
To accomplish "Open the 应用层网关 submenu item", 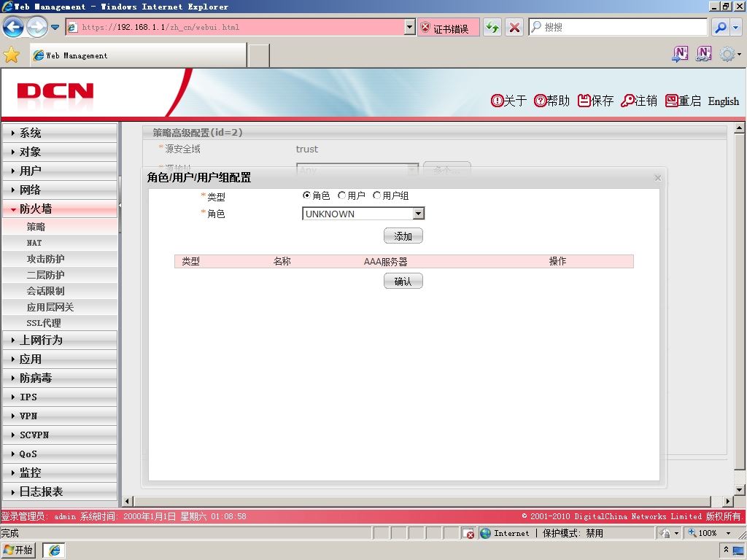I will click(60, 307).
